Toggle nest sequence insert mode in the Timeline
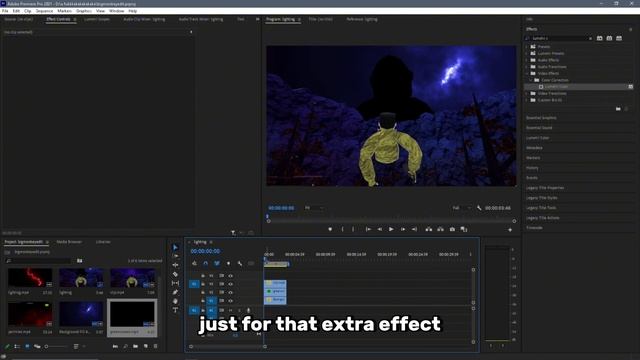640x360 pixels. [194, 263]
